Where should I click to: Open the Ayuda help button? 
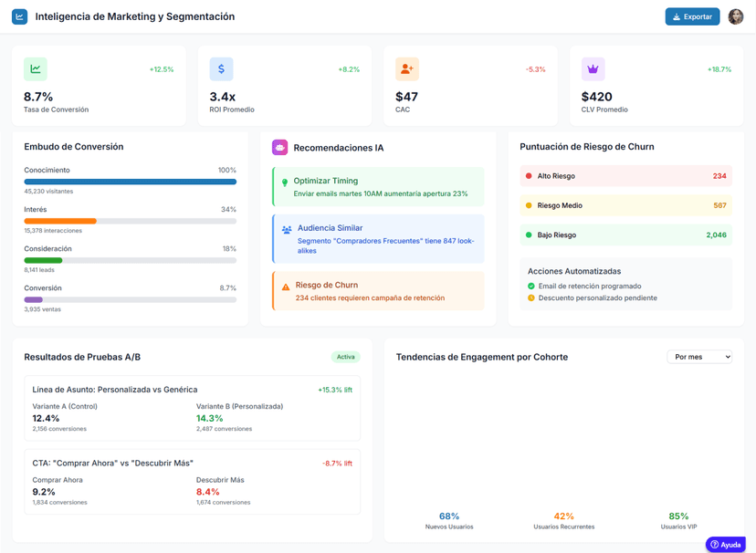coord(726,544)
